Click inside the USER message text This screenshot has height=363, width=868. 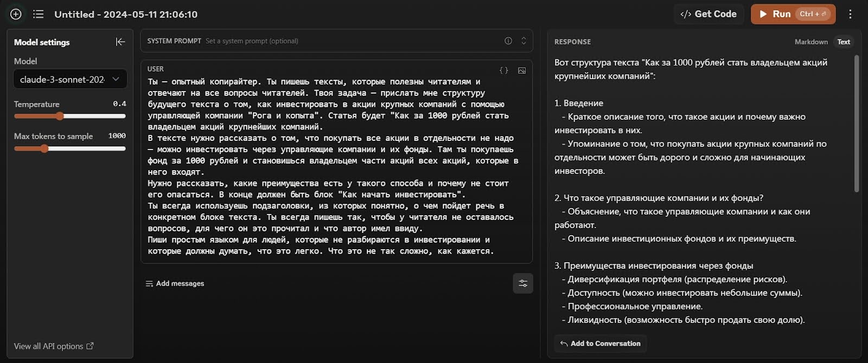coord(333,166)
